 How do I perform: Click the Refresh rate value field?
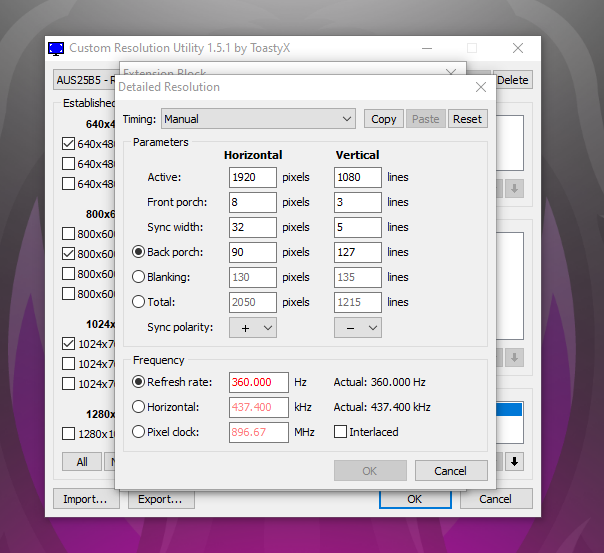point(258,382)
